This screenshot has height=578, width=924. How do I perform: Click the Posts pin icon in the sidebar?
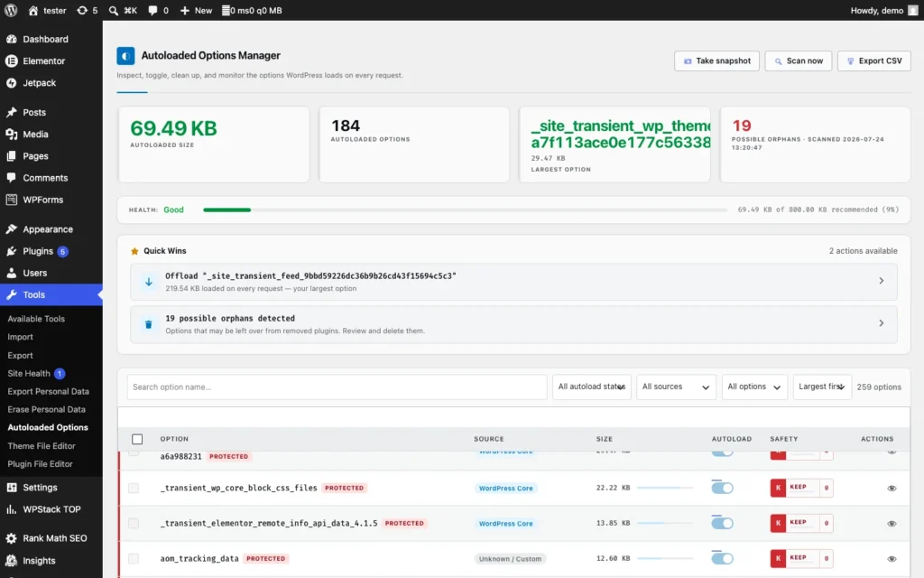click(x=11, y=112)
